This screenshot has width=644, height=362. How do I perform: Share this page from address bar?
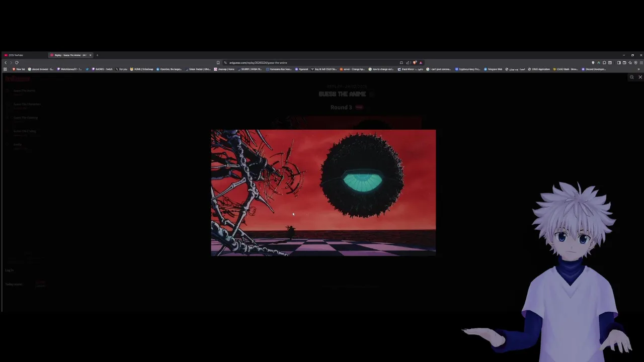pos(408,62)
